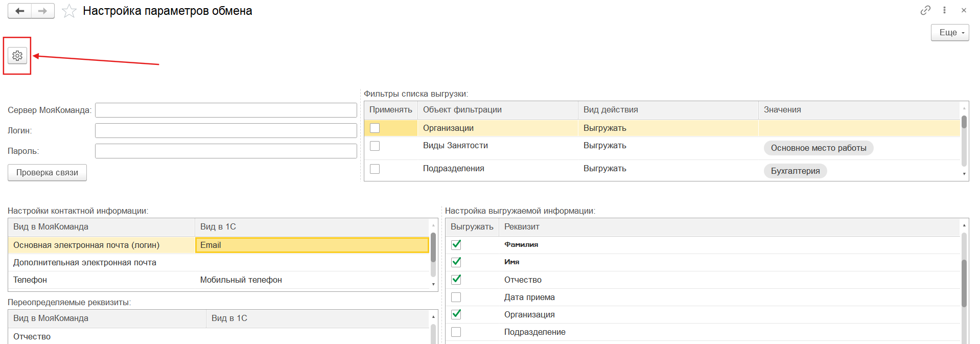980x344 pixels.
Task: Click into the Пароль field
Action: click(225, 151)
